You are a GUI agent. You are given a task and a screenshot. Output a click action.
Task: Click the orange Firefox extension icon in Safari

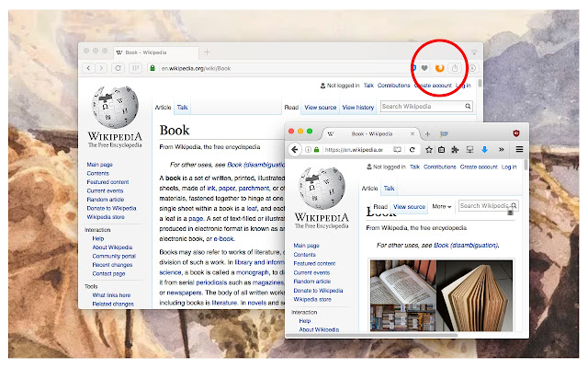439,68
